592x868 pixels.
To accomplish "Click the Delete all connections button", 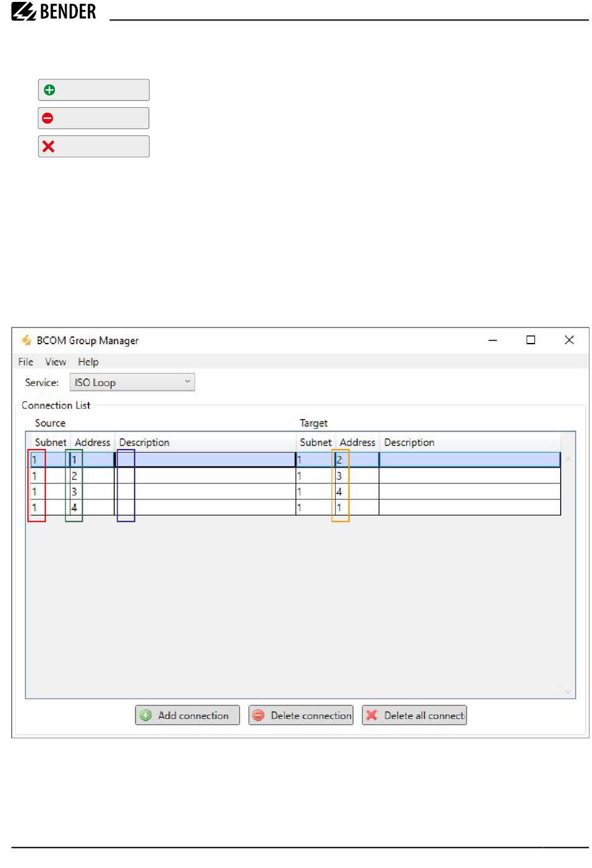I will tap(414, 715).
